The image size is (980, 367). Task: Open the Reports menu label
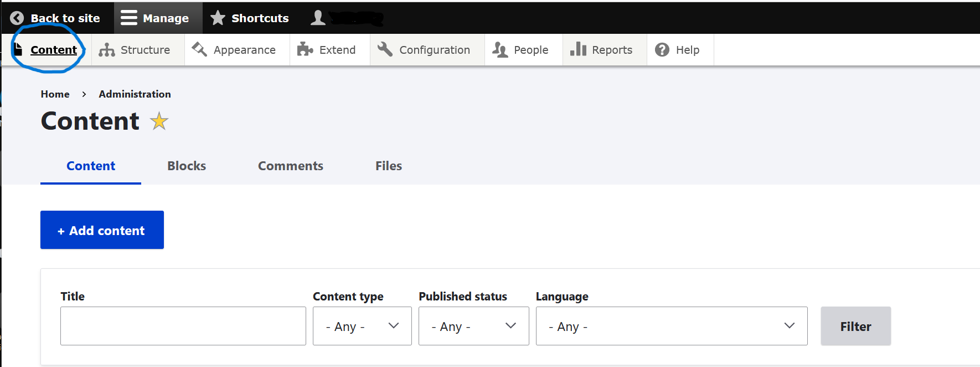(x=612, y=50)
